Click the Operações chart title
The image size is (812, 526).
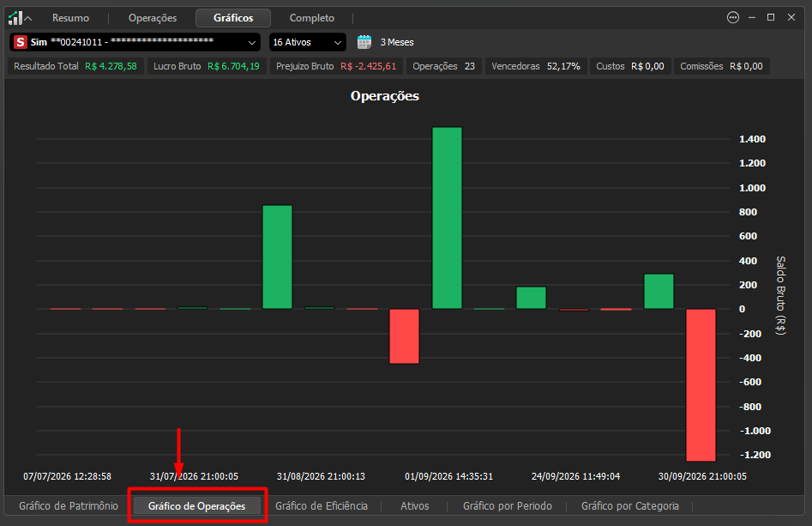point(385,96)
